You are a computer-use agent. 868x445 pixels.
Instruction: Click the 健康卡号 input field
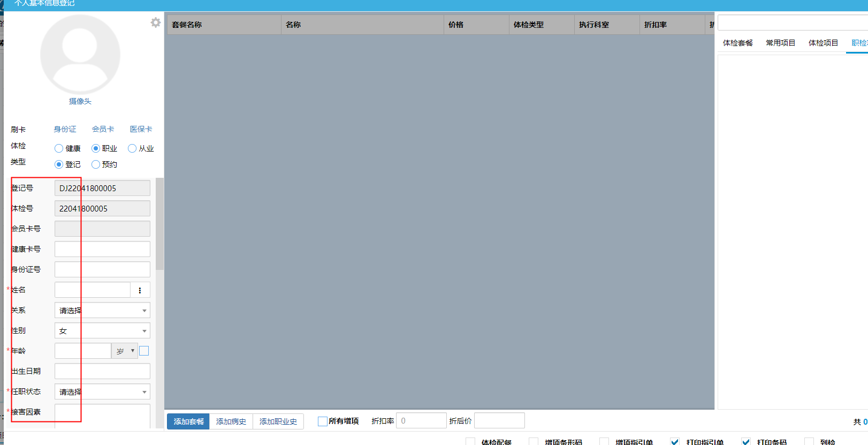pyautogui.click(x=102, y=249)
